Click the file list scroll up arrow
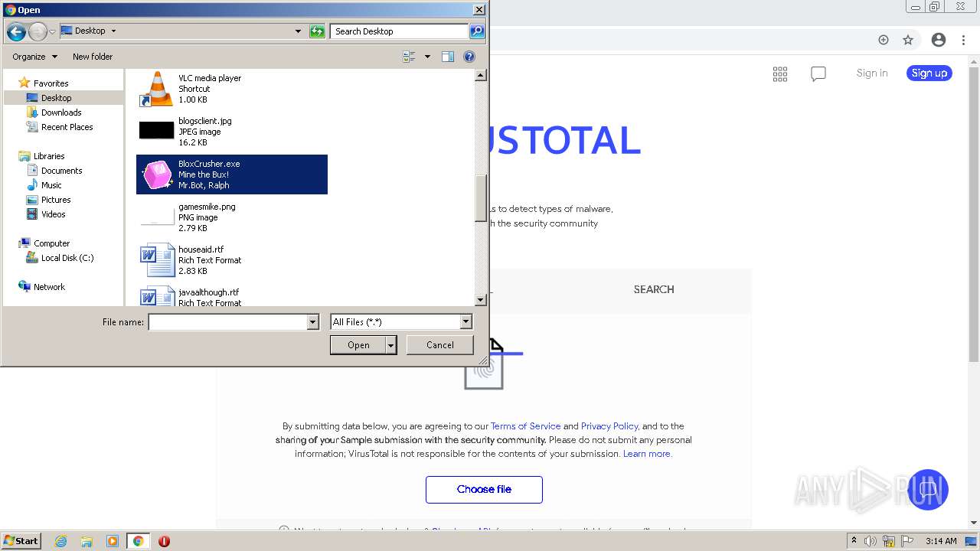980x551 pixels. [x=481, y=75]
